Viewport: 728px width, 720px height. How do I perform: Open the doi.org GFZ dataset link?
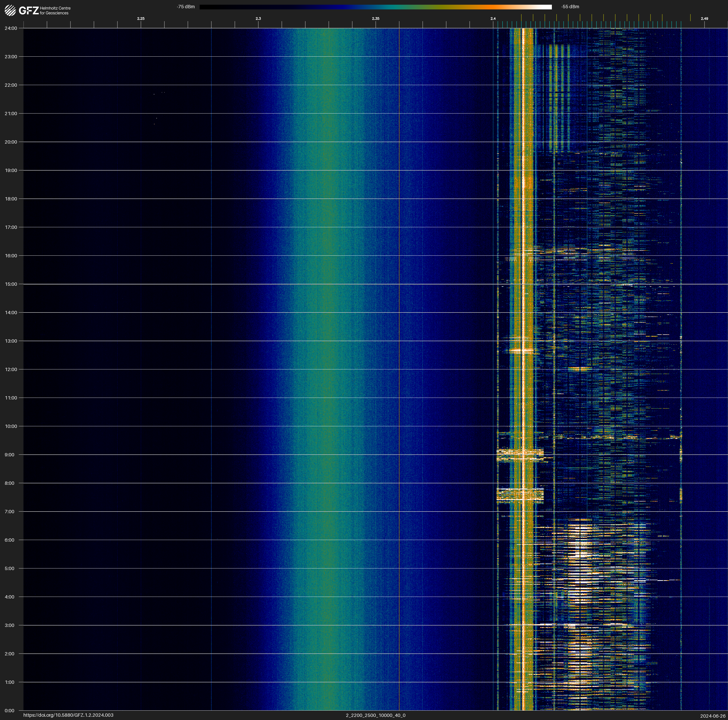(x=68, y=715)
